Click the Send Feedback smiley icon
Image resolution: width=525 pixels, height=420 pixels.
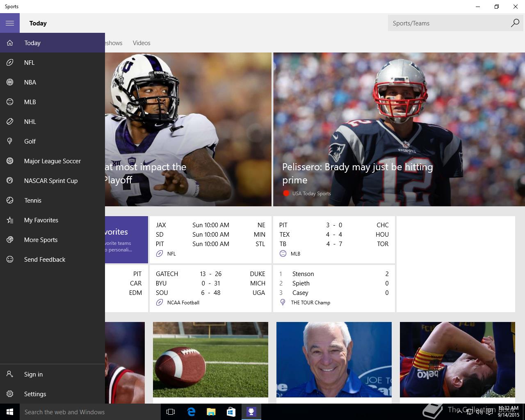coord(10,259)
